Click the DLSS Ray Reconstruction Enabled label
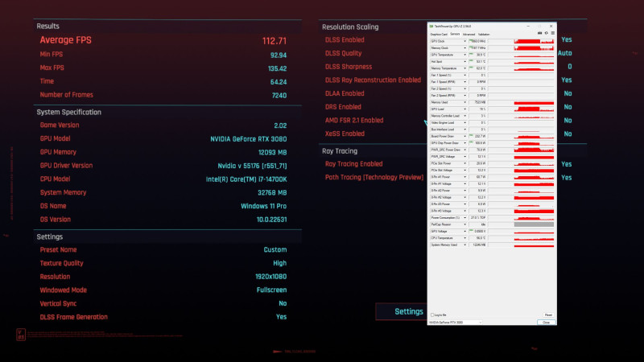Viewport: 644px width, 362px height. point(373,80)
